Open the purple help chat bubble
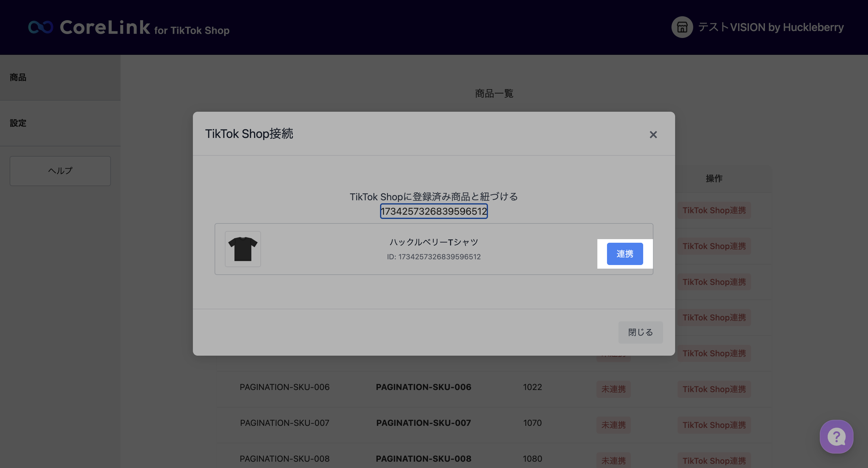The image size is (868, 468). point(836,437)
